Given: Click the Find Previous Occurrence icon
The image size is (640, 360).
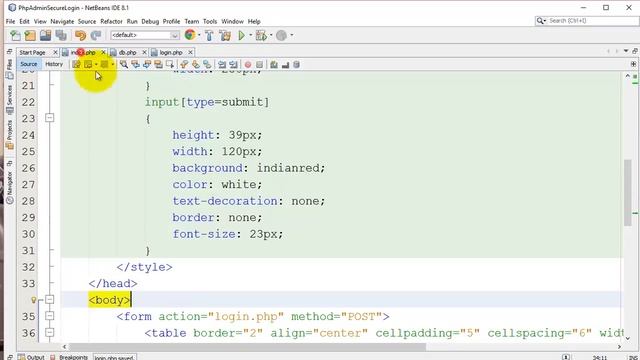Looking at the screenshot, I should [x=135, y=64].
